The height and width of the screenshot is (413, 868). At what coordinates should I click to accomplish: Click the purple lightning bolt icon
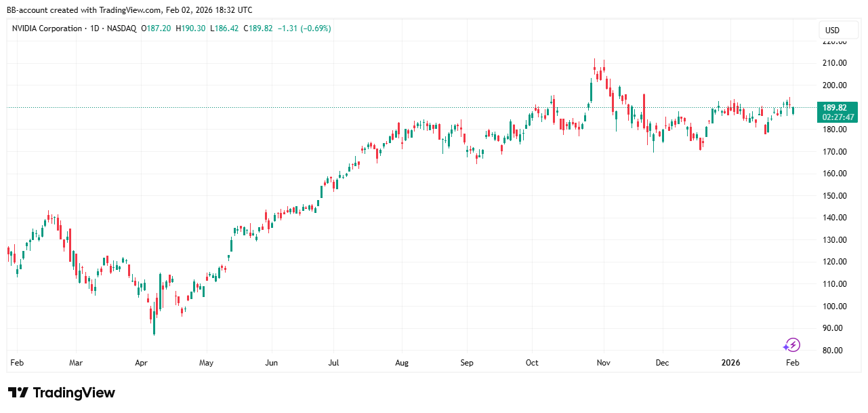[x=792, y=345]
